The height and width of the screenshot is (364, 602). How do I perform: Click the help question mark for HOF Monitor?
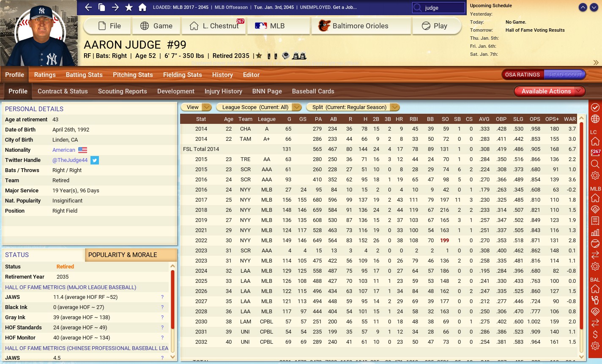(162, 338)
